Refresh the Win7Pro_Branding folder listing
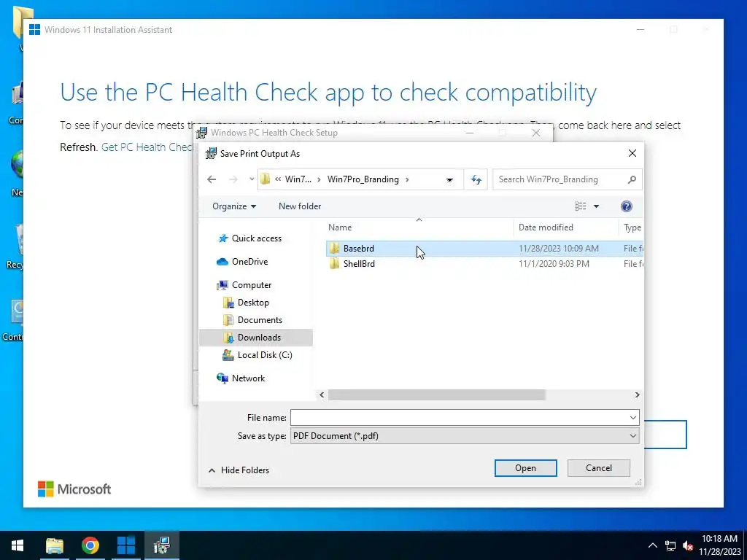This screenshot has width=747, height=560. (x=476, y=179)
